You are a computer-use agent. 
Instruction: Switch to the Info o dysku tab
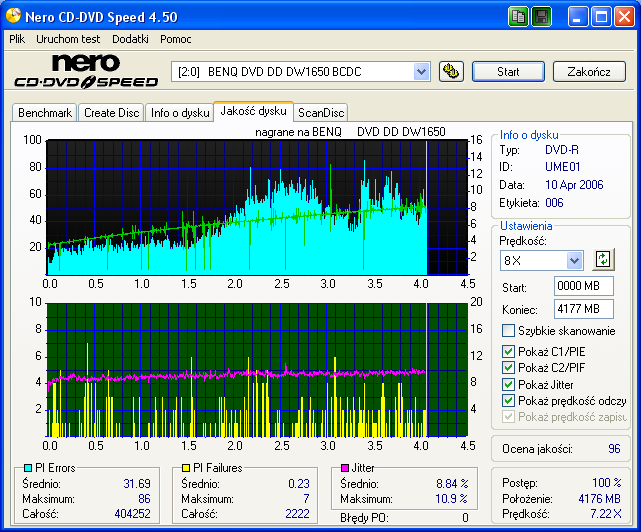tap(180, 113)
